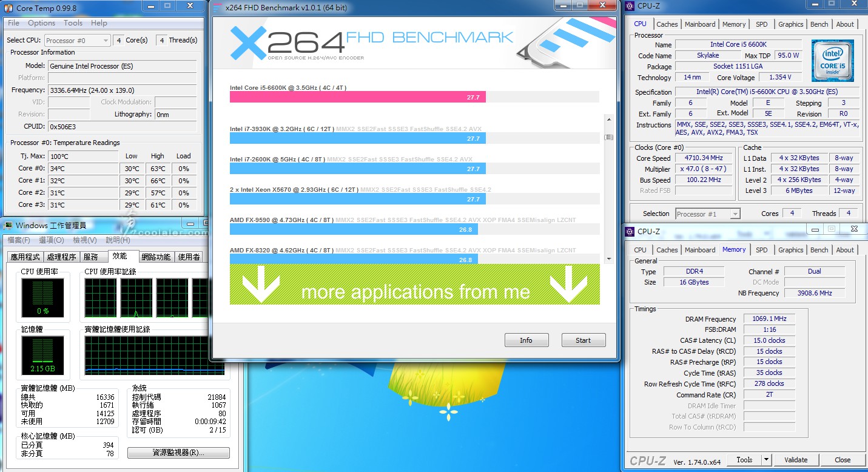Switch to the 應用程式 tab in Task Manager

pyautogui.click(x=25, y=257)
